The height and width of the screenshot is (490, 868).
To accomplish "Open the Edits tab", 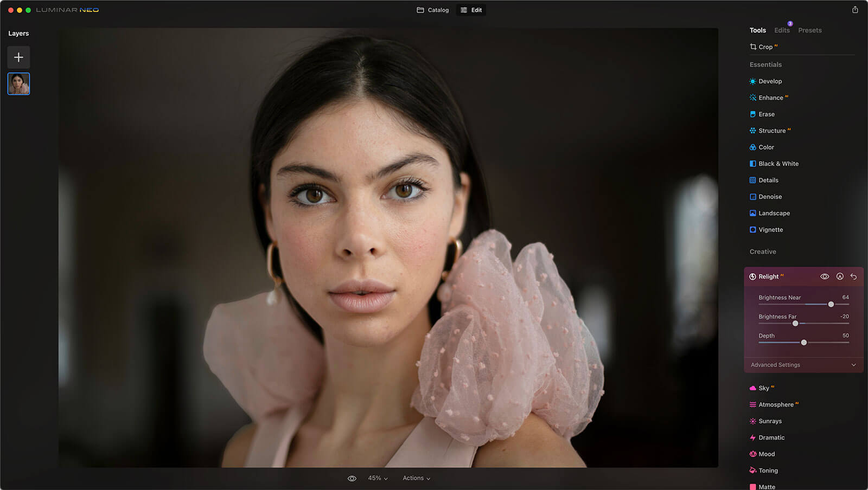I will pyautogui.click(x=782, y=30).
